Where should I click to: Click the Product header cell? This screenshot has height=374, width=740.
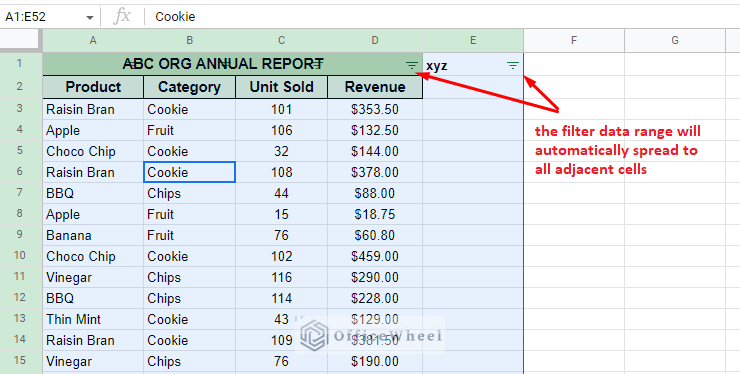93,87
